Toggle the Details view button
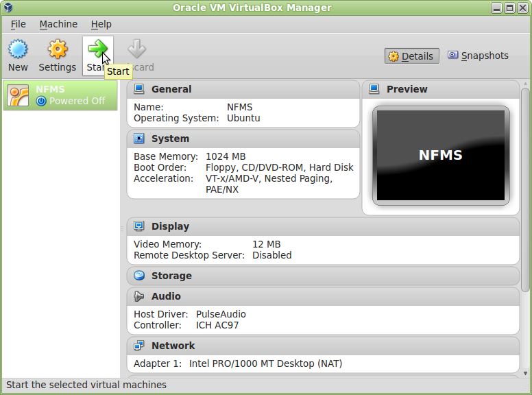 click(411, 56)
